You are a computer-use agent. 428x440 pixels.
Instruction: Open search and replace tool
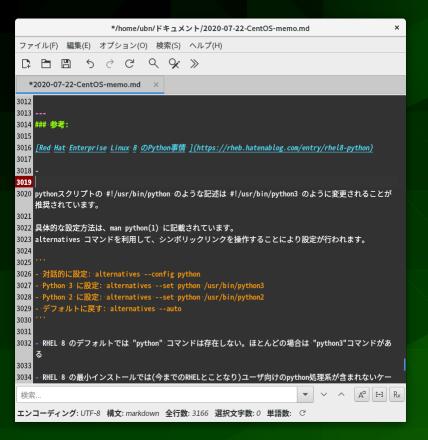(x=174, y=63)
